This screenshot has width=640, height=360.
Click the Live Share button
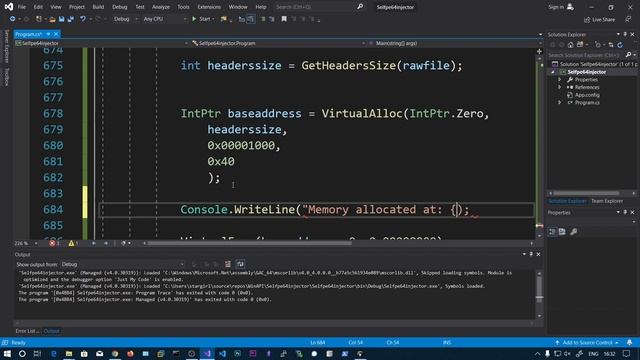point(599,20)
